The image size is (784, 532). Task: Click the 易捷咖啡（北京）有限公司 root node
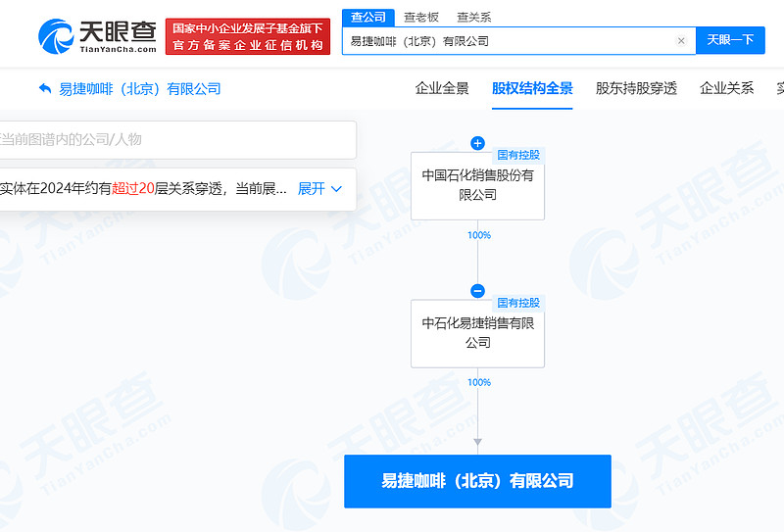477,481
